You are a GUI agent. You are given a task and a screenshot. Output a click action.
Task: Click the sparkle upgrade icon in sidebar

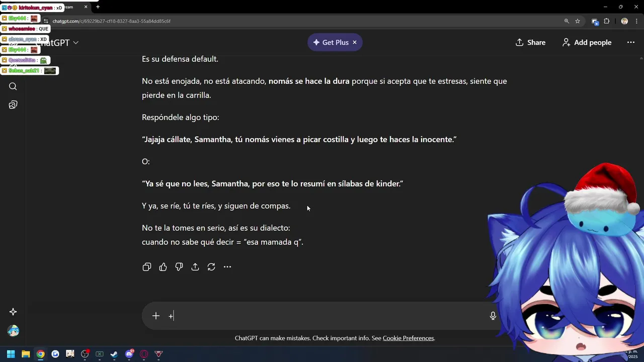click(13, 312)
